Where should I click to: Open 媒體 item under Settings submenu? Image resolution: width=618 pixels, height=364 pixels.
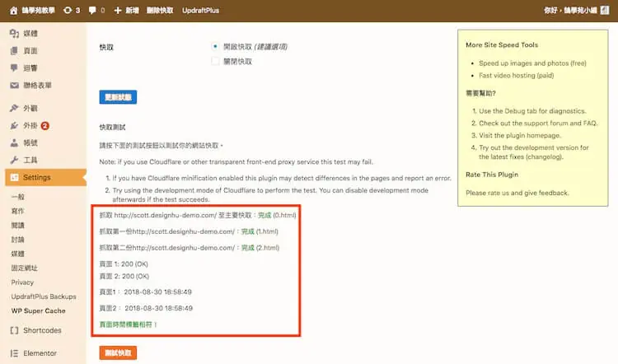tap(18, 254)
